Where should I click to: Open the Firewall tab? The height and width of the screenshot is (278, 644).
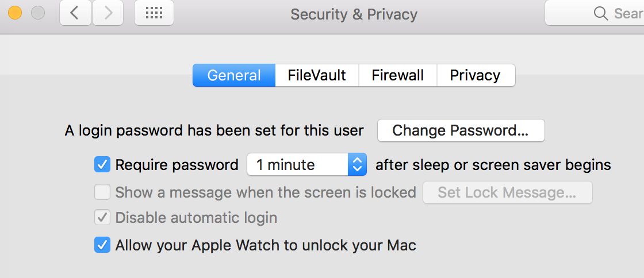point(398,75)
